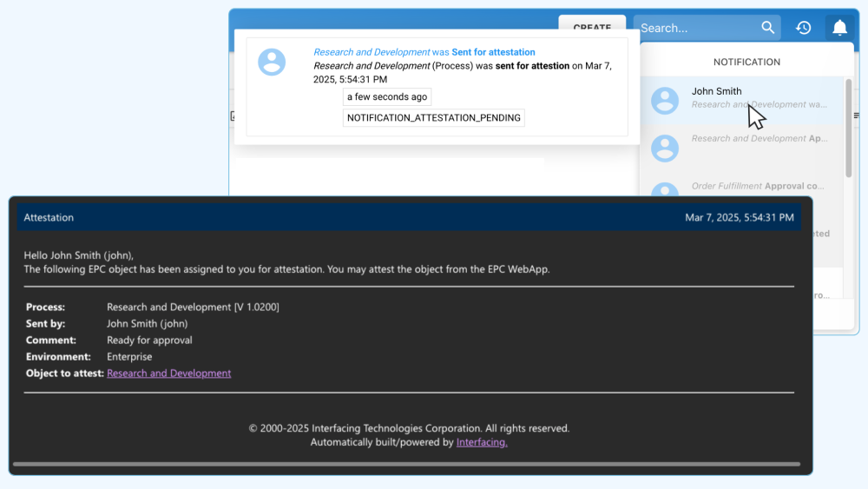Viewport: 868px width, 489px height.
Task: Click the italic Research and Development popup link
Action: point(372,52)
